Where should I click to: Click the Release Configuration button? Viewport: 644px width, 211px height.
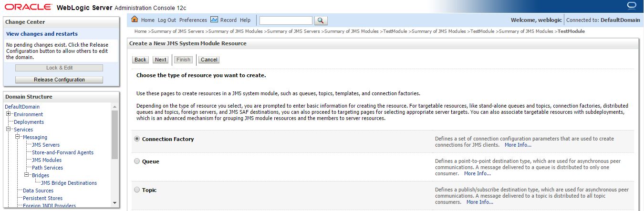pyautogui.click(x=59, y=80)
